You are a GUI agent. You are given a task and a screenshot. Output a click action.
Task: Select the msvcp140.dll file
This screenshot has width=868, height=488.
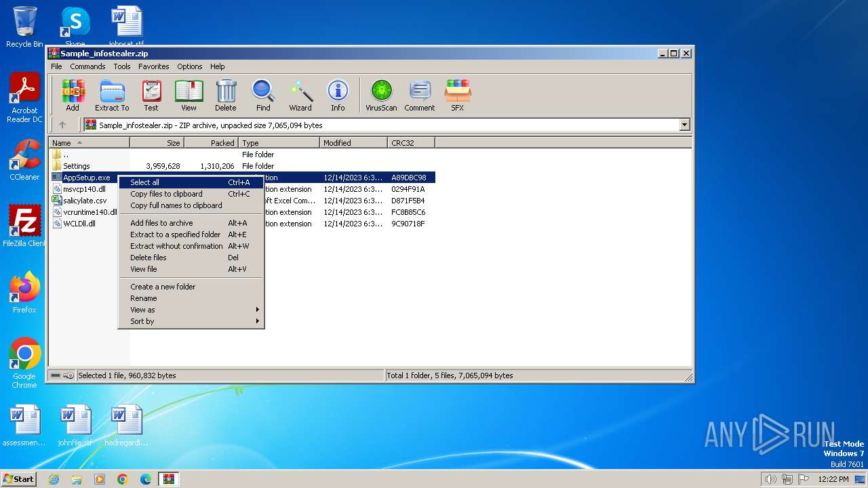84,189
